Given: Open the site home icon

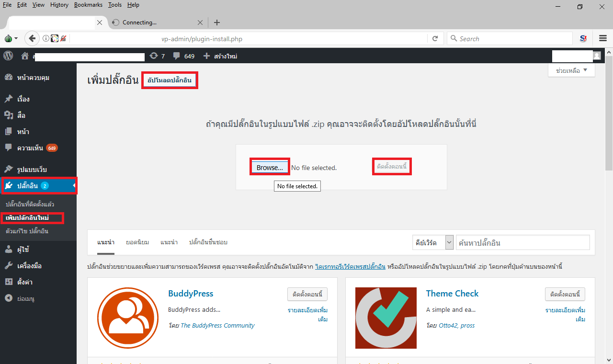Looking at the screenshot, I should pos(25,56).
